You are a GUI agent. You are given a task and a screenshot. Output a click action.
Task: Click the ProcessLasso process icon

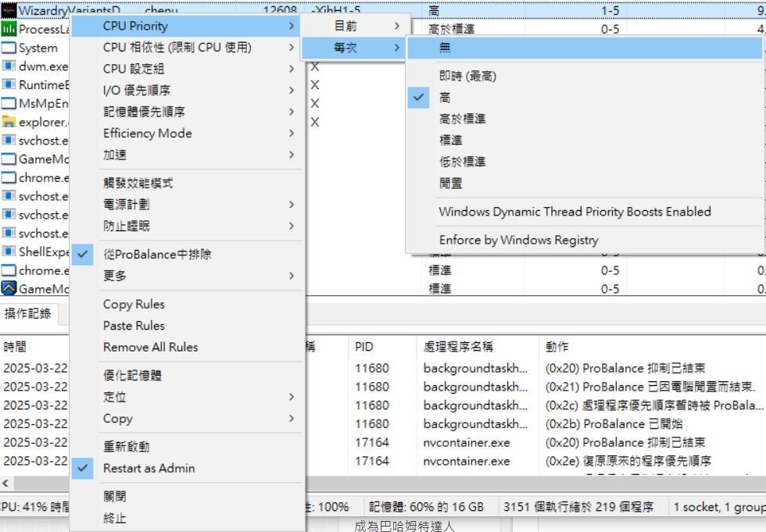9,29
